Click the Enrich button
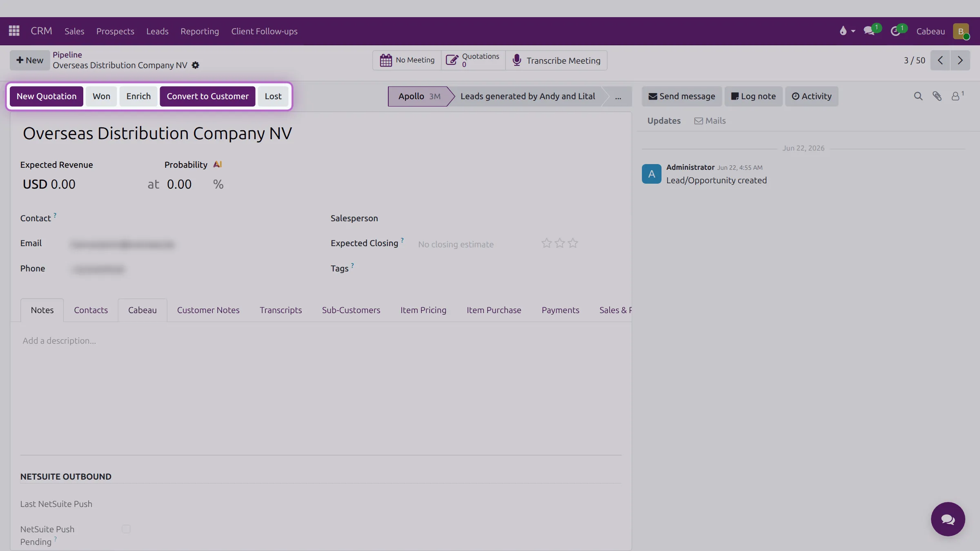980x551 pixels. pos(138,96)
